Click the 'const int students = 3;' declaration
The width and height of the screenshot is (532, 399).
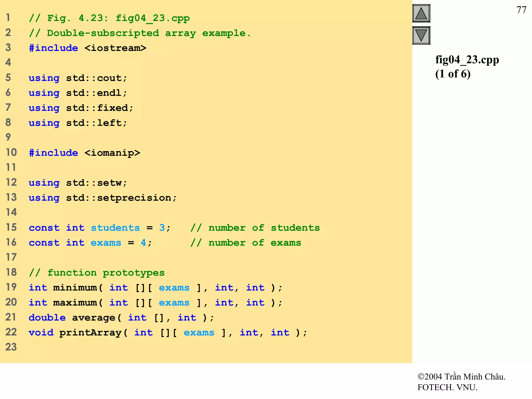click(100, 228)
